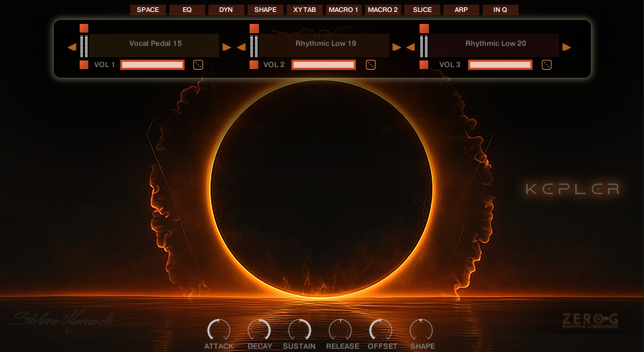
Task: Turn the Attack knob
Action: [218, 329]
